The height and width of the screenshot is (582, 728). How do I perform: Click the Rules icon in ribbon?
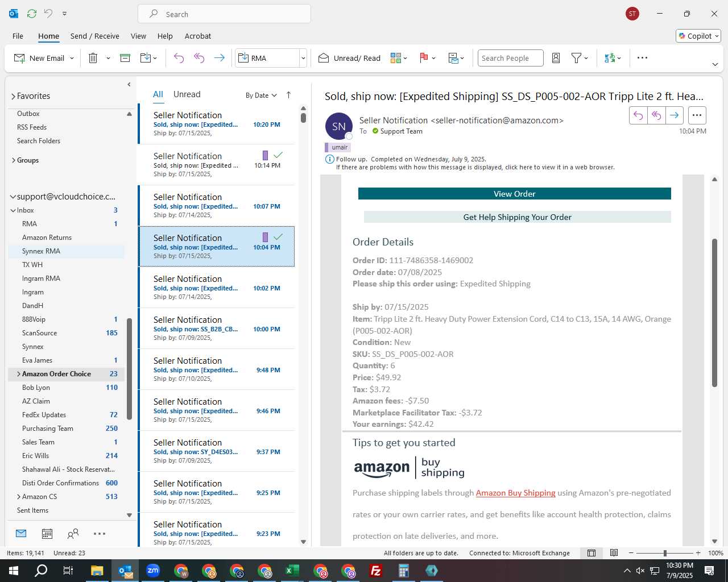(453, 58)
